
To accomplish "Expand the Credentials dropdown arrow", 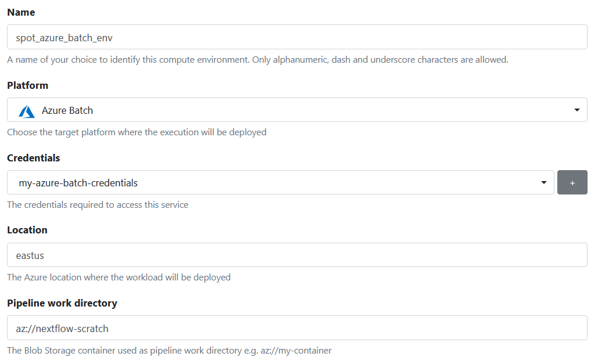I will [543, 182].
